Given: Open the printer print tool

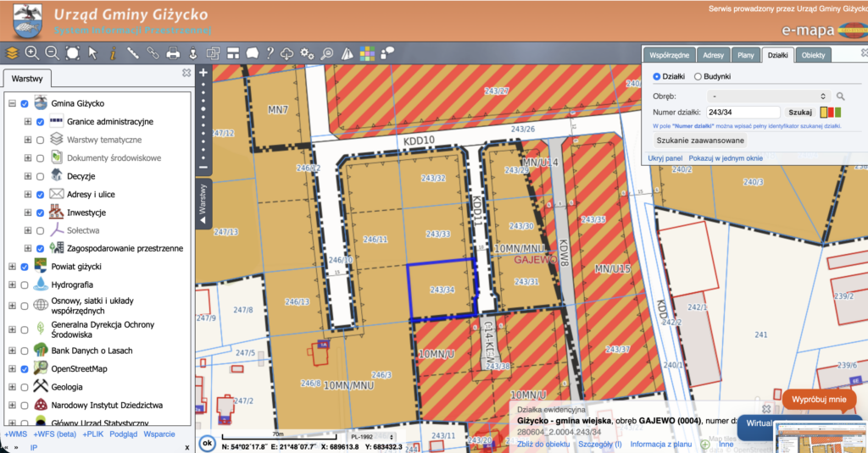Looking at the screenshot, I should coord(173,53).
